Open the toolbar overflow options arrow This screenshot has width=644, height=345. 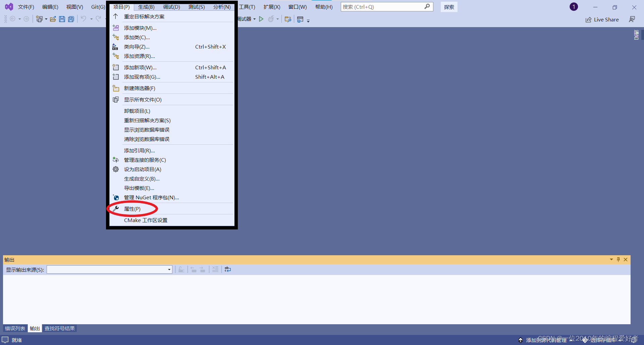coord(308,21)
